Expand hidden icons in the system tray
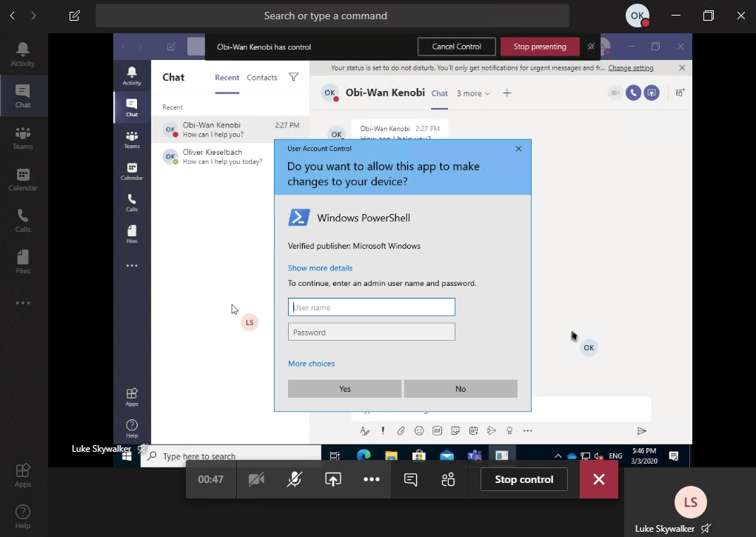 click(x=558, y=455)
